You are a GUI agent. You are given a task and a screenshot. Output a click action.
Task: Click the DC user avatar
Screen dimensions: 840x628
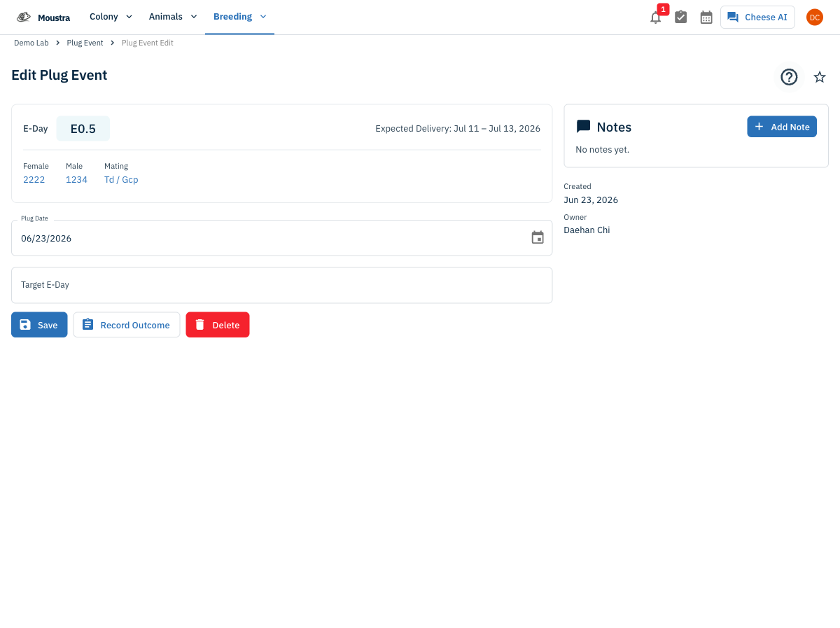(815, 17)
